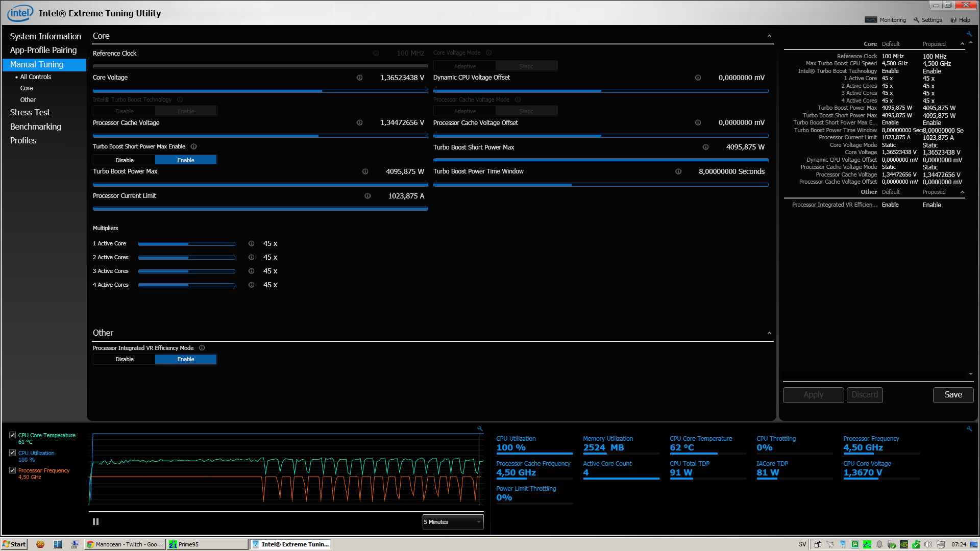Viewport: 980px width, 551px height.
Task: Click Processor Current Limit value 1023,875 A
Action: click(x=406, y=196)
